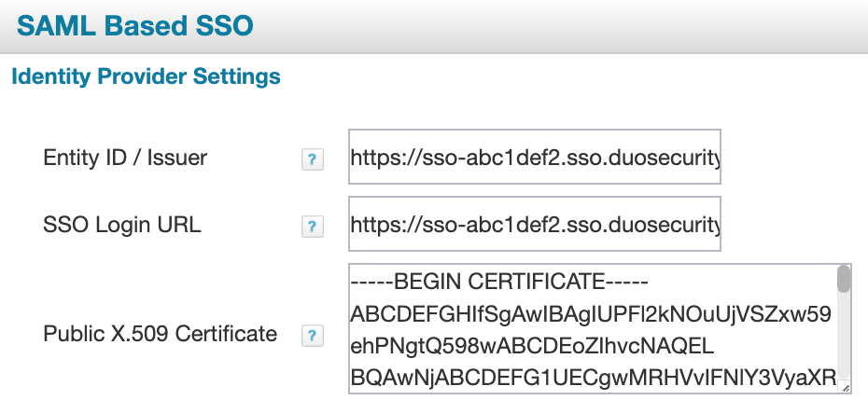This screenshot has height=414, width=868.
Task: Click certificate line beginning with 'ehPNgtQ598w'
Action: pos(532,347)
